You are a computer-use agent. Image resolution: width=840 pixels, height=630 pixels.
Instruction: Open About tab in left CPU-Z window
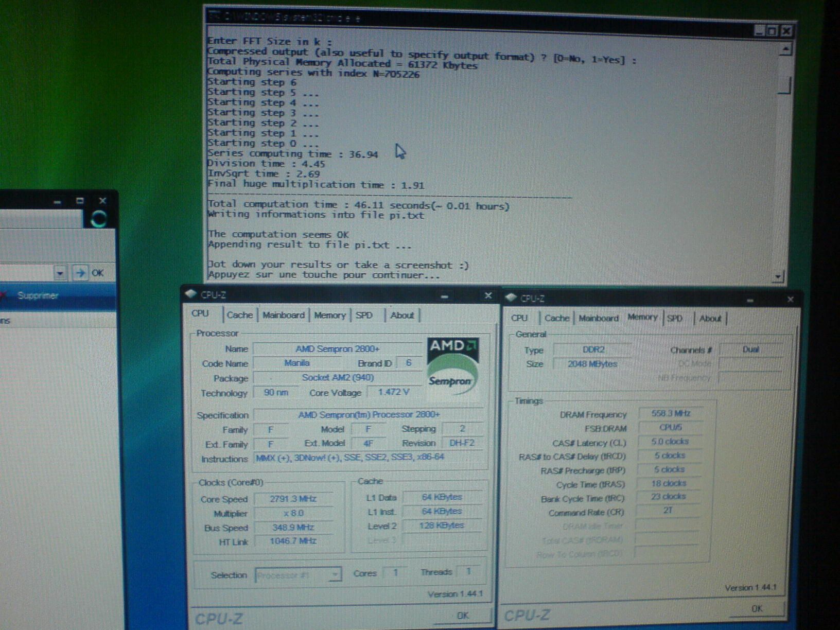coord(402,315)
